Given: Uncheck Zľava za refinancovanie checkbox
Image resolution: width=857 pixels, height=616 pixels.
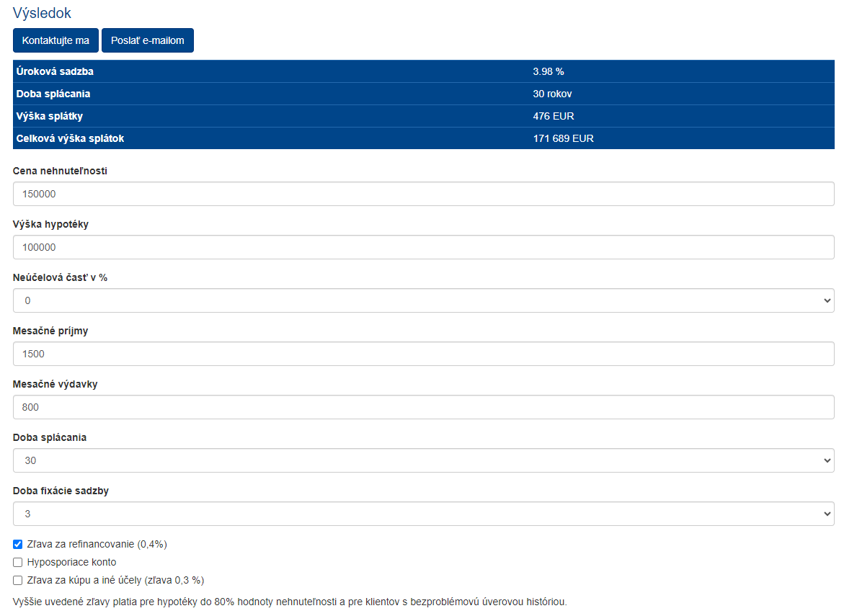Looking at the screenshot, I should coord(18,544).
